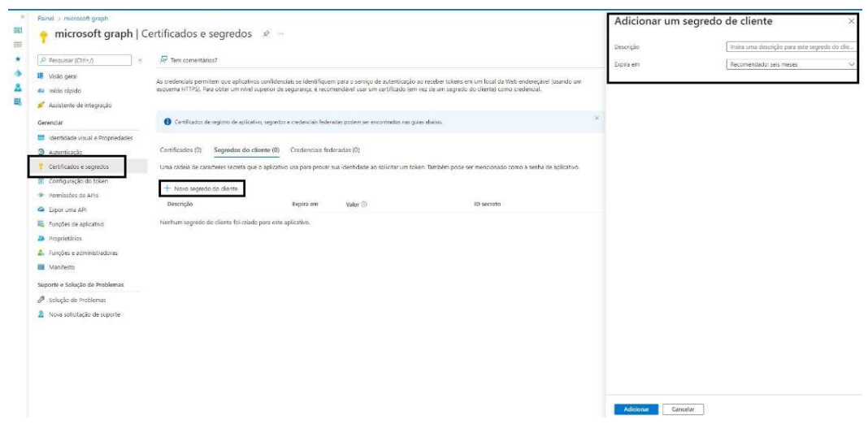
Task: Click the Assistente de integração rocket icon
Action: 41,105
